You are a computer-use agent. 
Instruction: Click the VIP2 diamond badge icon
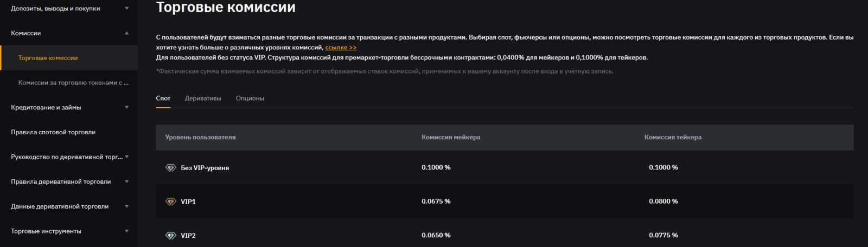170,236
